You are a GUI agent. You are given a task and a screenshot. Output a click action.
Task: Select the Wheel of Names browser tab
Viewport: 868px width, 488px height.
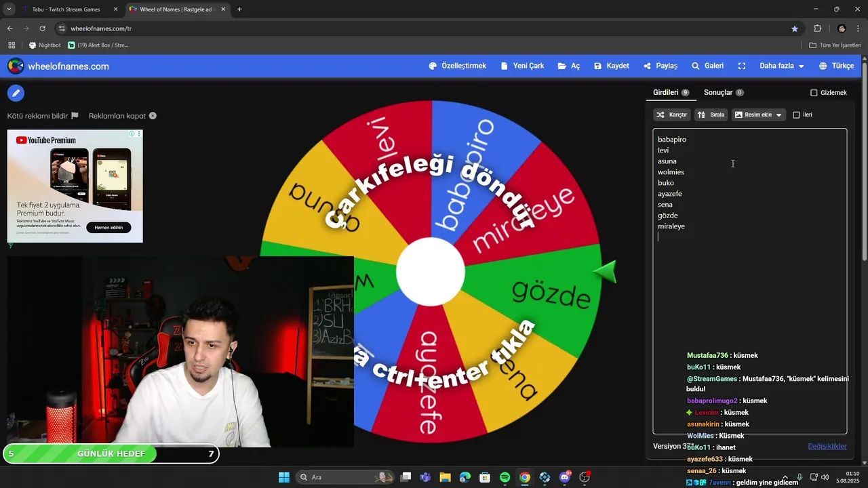(177, 9)
